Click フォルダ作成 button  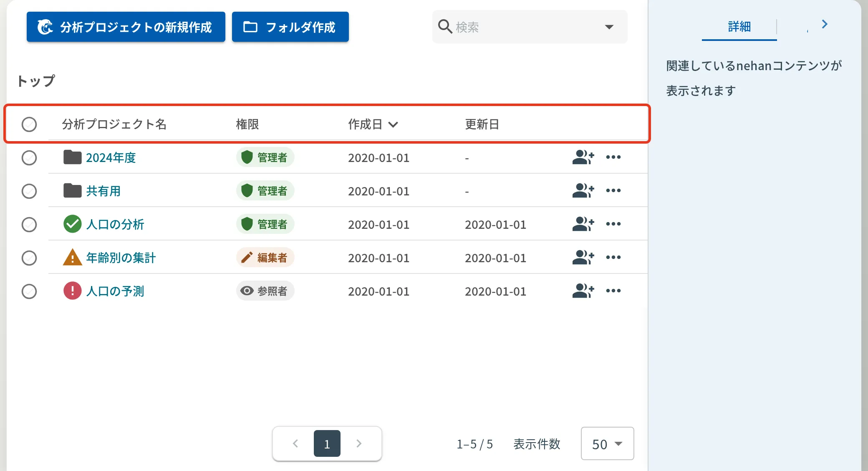click(x=290, y=27)
